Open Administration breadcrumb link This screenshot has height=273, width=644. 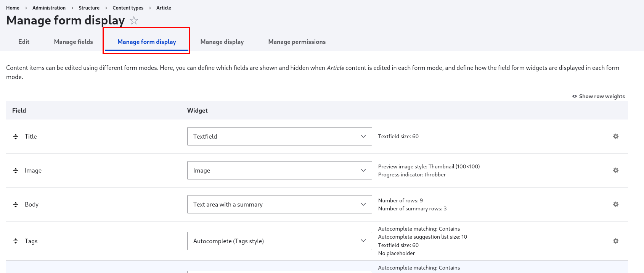(49, 8)
